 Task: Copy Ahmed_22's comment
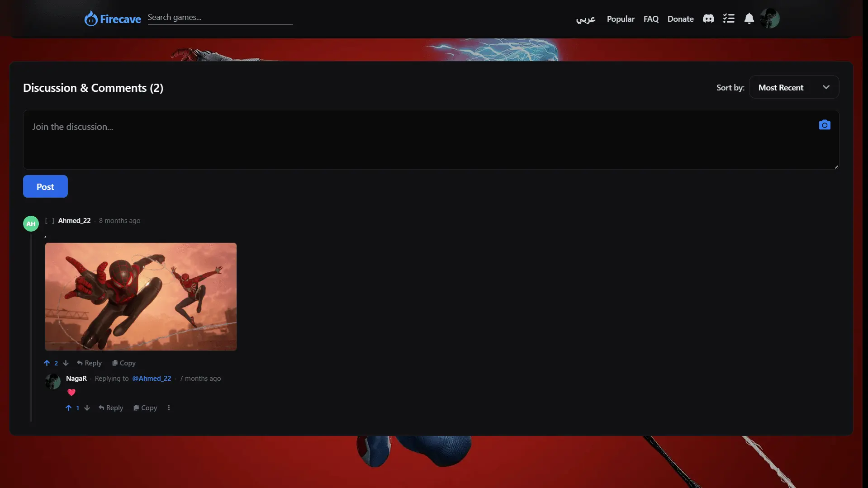point(124,363)
